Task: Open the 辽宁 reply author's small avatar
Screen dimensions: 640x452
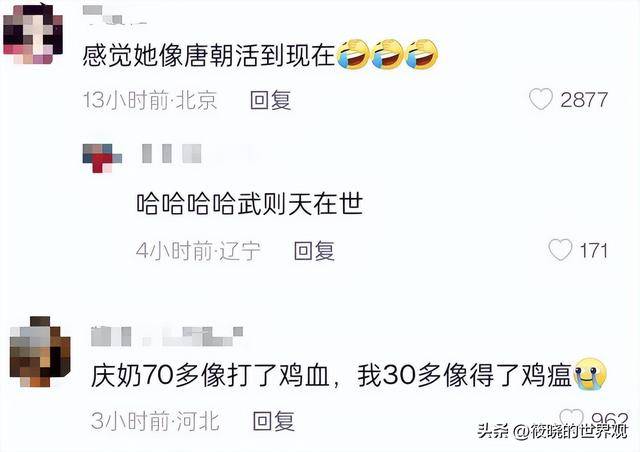Action: (102, 158)
